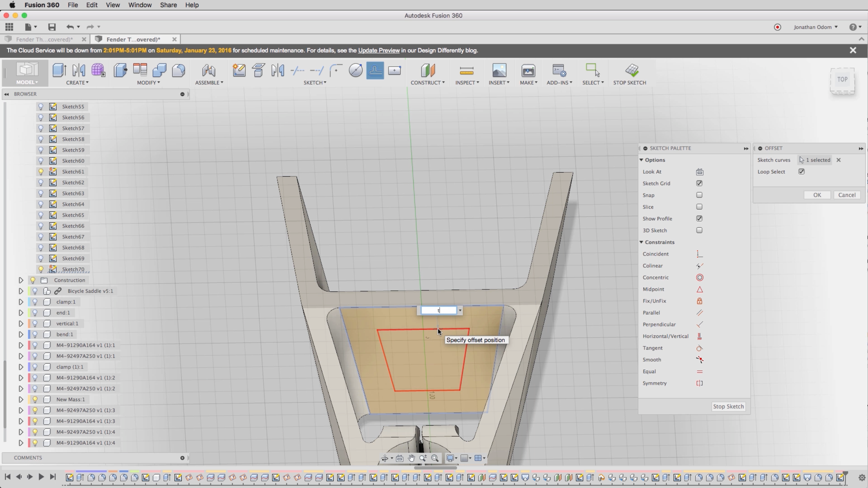The image size is (868, 488).
Task: Click the Look At icon in Sketch Palette
Action: [x=699, y=172]
